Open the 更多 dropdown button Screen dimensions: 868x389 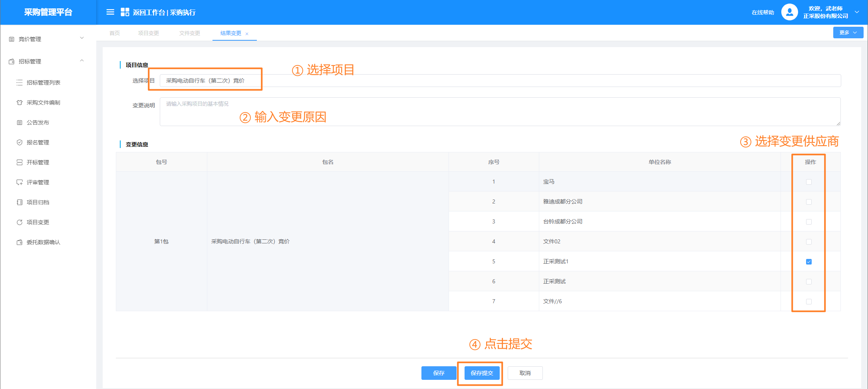point(848,33)
